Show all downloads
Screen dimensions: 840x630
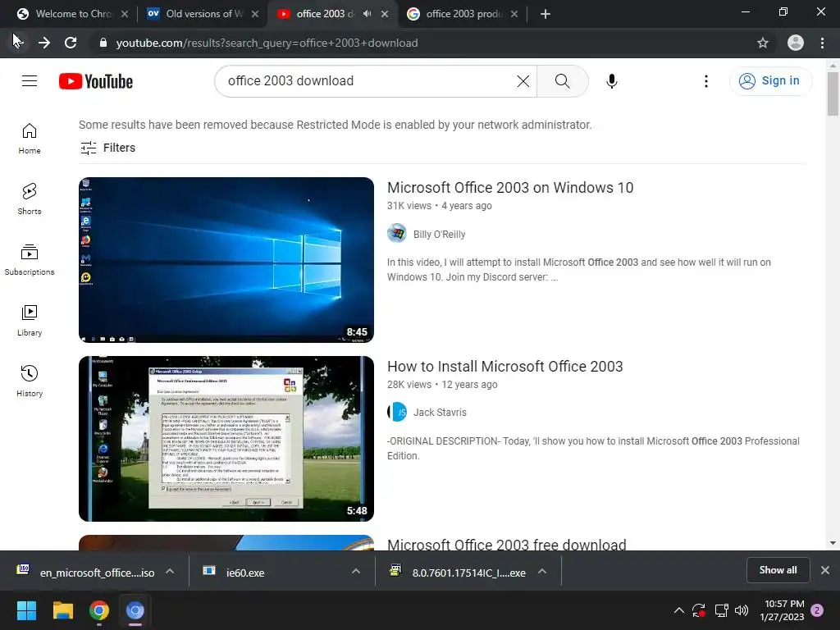pyautogui.click(x=778, y=570)
